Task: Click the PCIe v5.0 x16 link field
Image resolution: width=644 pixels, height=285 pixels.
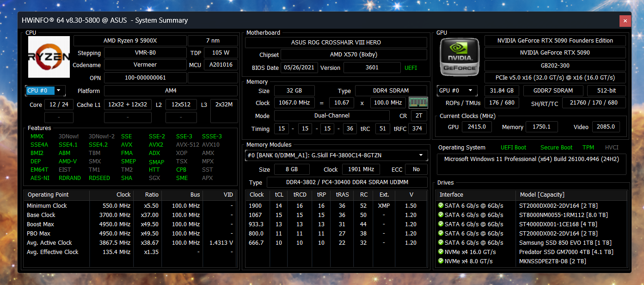Action: [555, 78]
